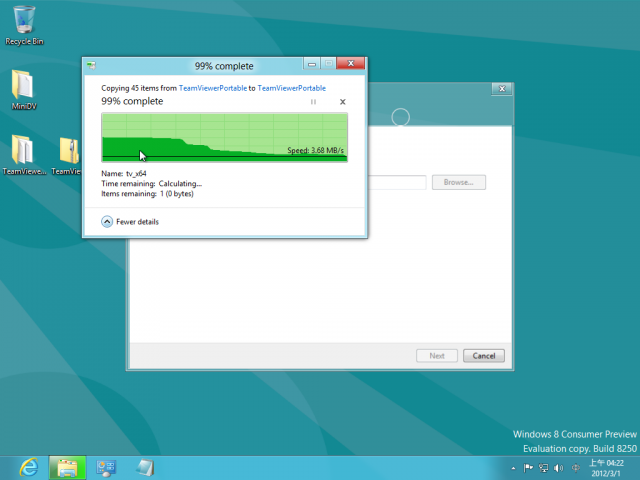Click 'Time remaining: Calculating...' text
Viewport: 640px width, 480px height.
click(151, 184)
